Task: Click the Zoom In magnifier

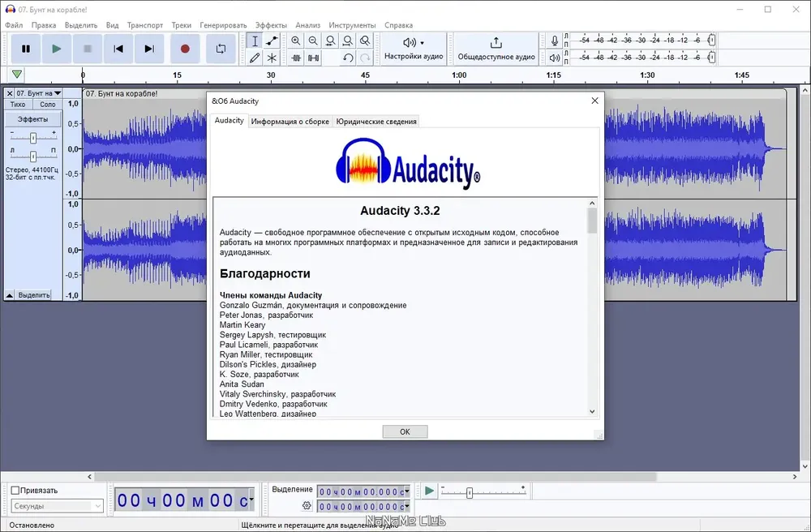Action: (x=296, y=41)
